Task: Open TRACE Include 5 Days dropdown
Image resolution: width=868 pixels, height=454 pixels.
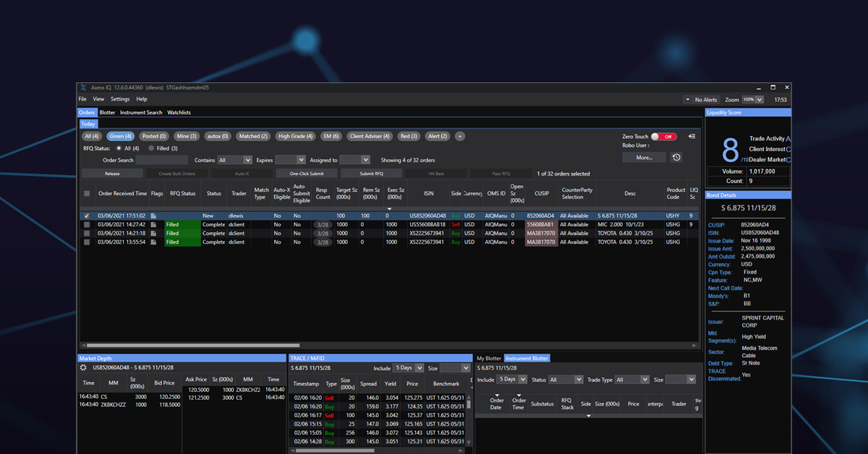Action: (x=409, y=369)
